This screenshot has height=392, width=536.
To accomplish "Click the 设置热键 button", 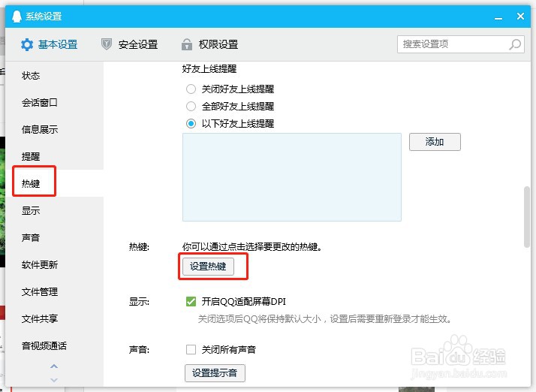I will point(208,267).
